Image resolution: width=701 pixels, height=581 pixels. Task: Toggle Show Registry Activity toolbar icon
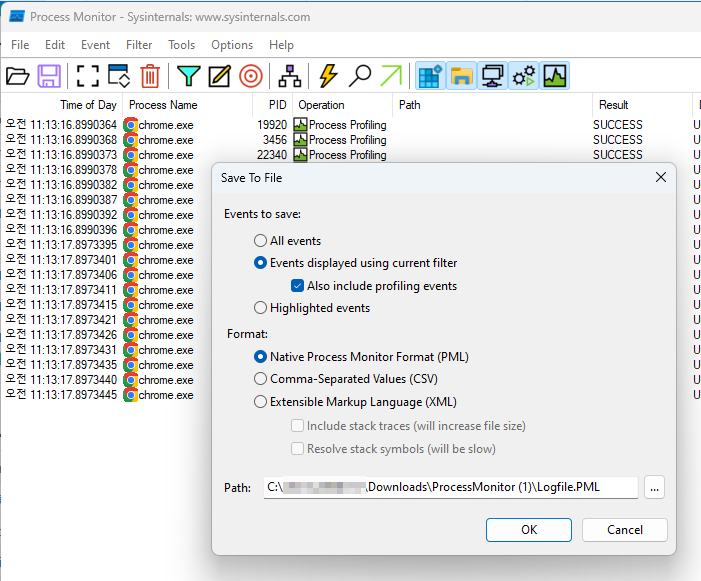point(430,76)
